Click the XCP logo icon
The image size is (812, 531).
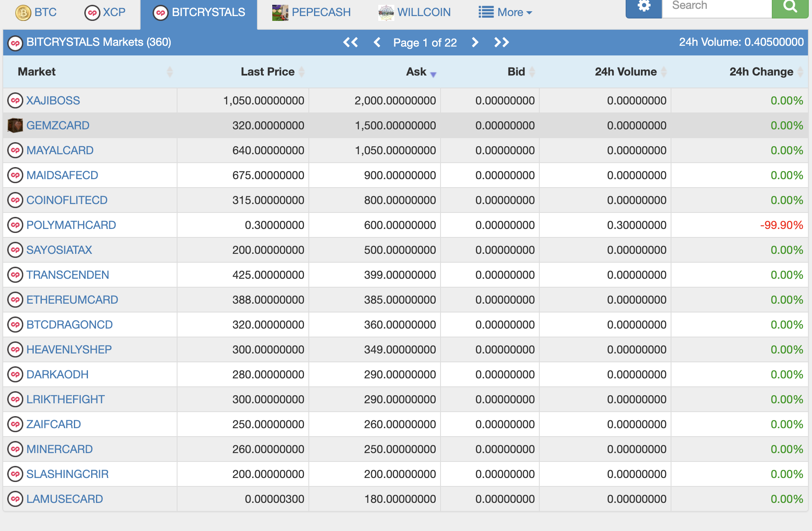pos(92,13)
